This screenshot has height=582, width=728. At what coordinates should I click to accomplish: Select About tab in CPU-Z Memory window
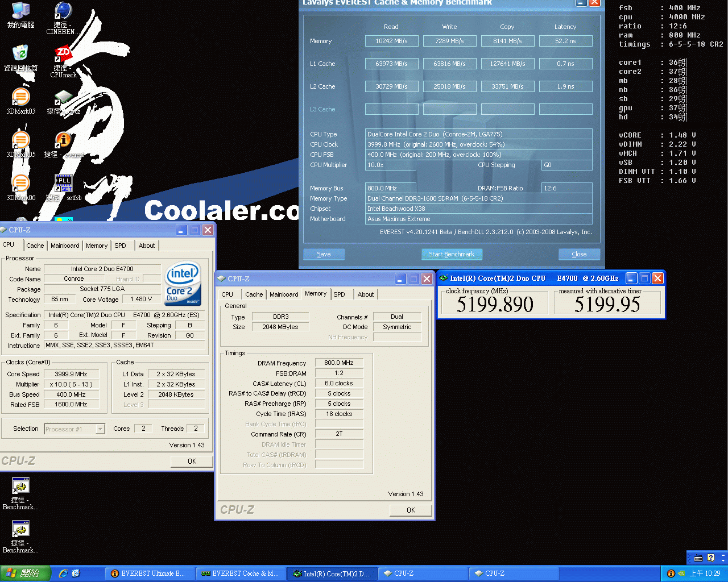(x=366, y=294)
